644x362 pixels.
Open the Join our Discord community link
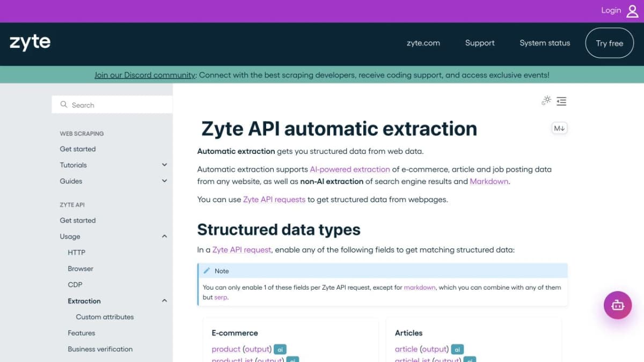click(145, 75)
